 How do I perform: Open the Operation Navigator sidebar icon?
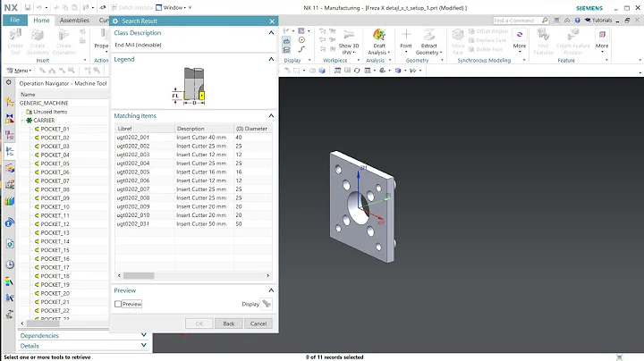coord(10,151)
